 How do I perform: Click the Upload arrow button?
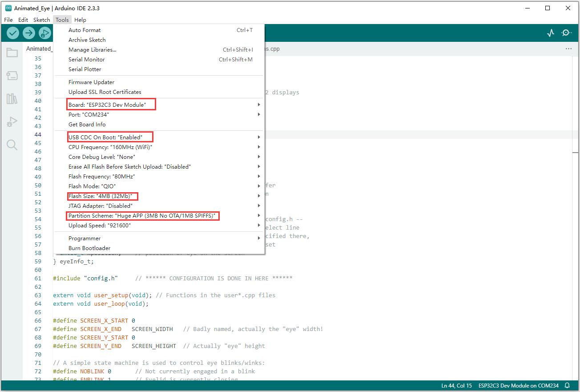pos(29,33)
